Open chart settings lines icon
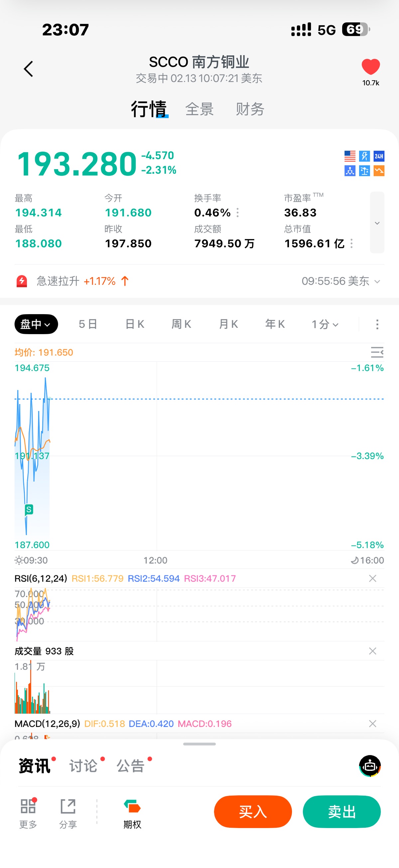This screenshot has width=399, height=868. [377, 352]
